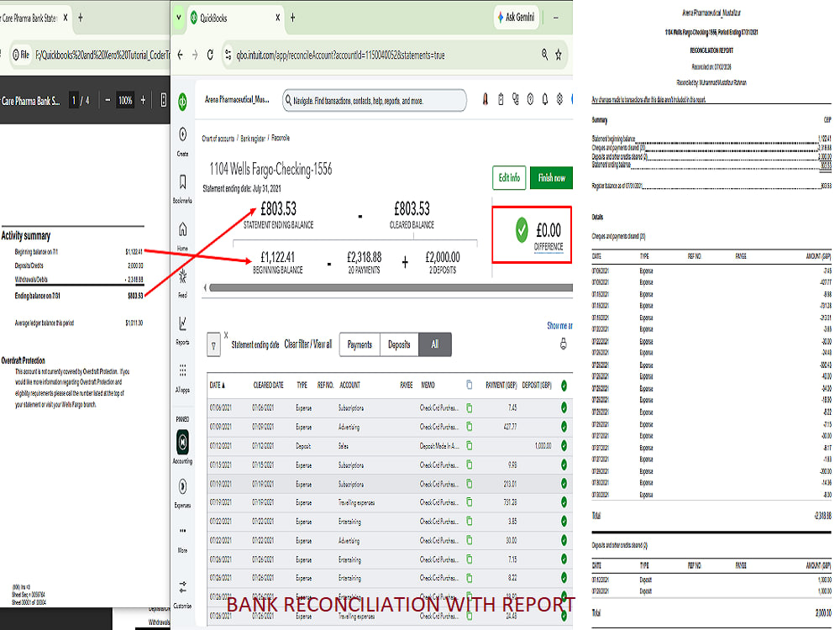Click the Navigate search field in QuickBooks
Image resolution: width=840 pixels, height=630 pixels.
(x=375, y=100)
